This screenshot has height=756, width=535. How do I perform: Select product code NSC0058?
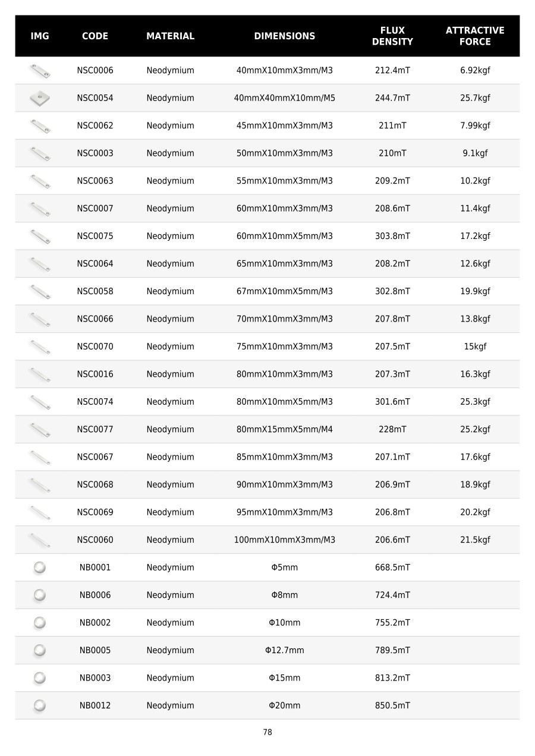95,291
